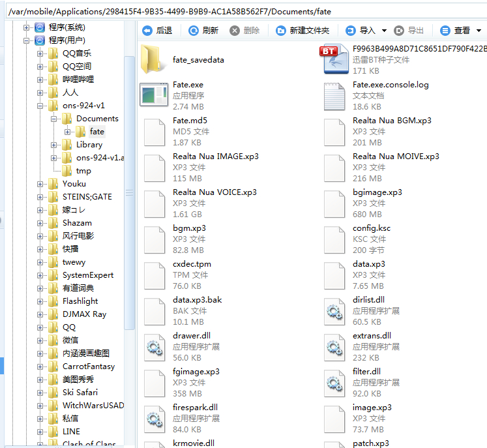
Task: Collapse the 程序(用户) tree node
Action: coord(26,40)
